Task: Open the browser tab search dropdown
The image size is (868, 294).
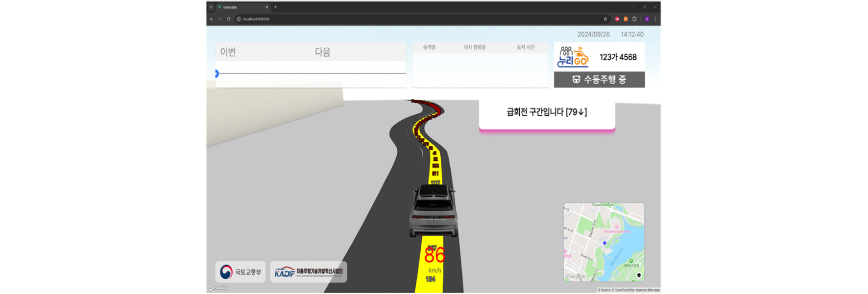Action: (x=211, y=7)
